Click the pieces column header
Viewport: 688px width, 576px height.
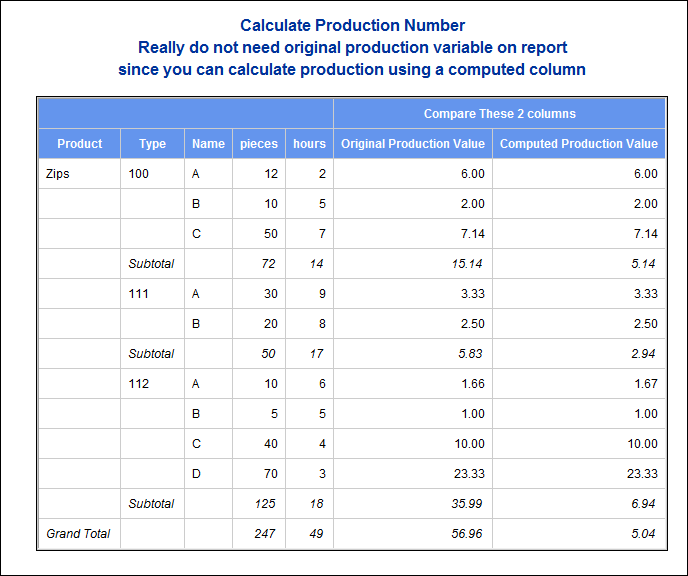click(x=259, y=143)
